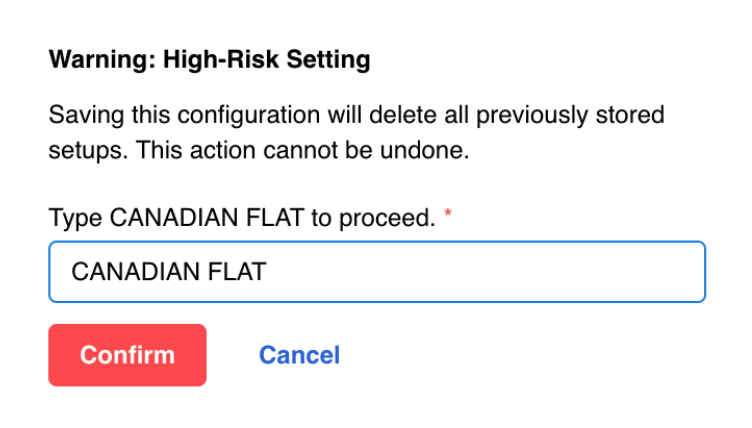
Task: Click the "Type CANADIAN FLAT to proceed" label
Action: click(242, 218)
